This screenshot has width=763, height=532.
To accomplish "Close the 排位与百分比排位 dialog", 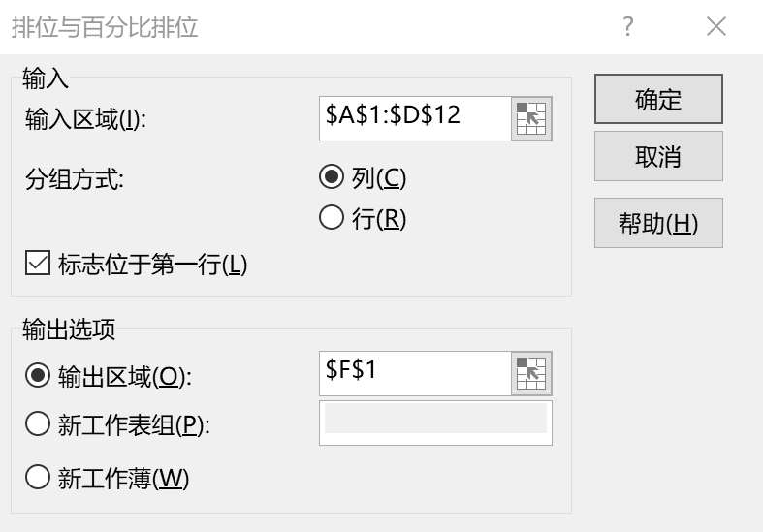I will tap(716, 26).
